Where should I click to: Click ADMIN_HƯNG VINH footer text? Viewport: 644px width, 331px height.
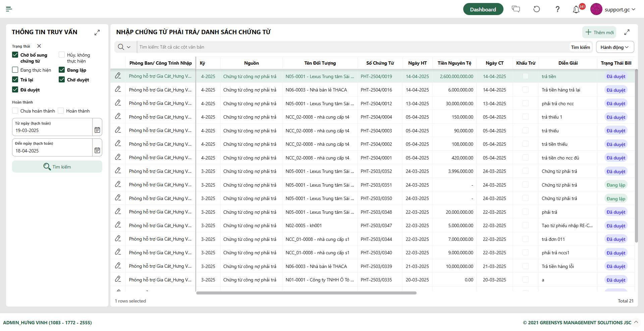pos(47,323)
